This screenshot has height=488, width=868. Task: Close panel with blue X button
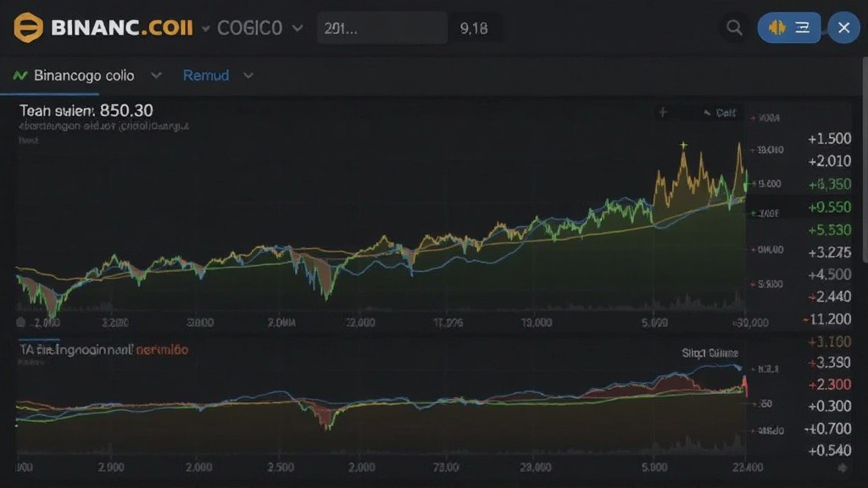point(843,27)
